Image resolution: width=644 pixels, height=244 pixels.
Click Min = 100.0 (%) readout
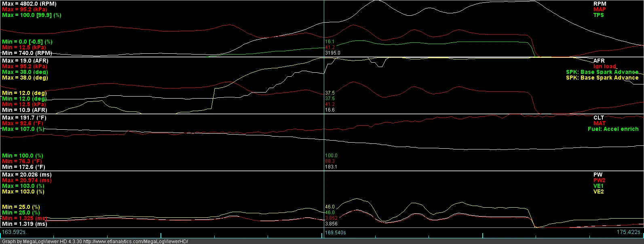[x=23, y=156]
